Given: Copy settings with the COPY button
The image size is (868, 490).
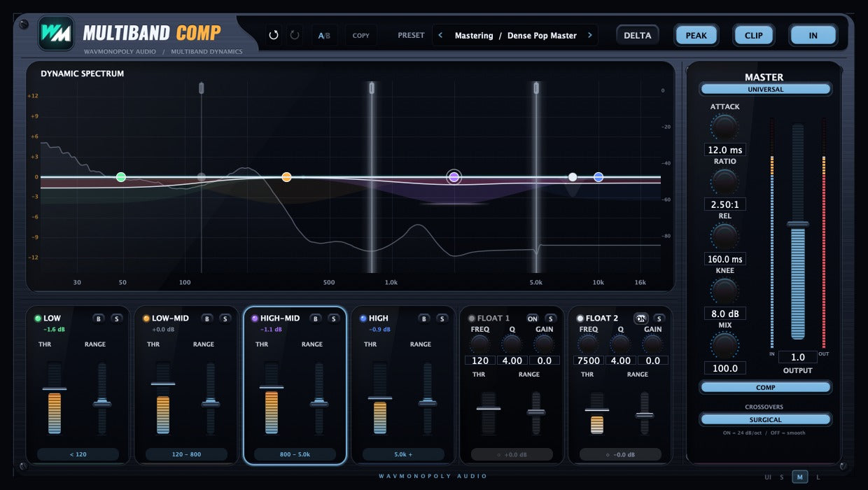Looking at the screenshot, I should tap(361, 35).
